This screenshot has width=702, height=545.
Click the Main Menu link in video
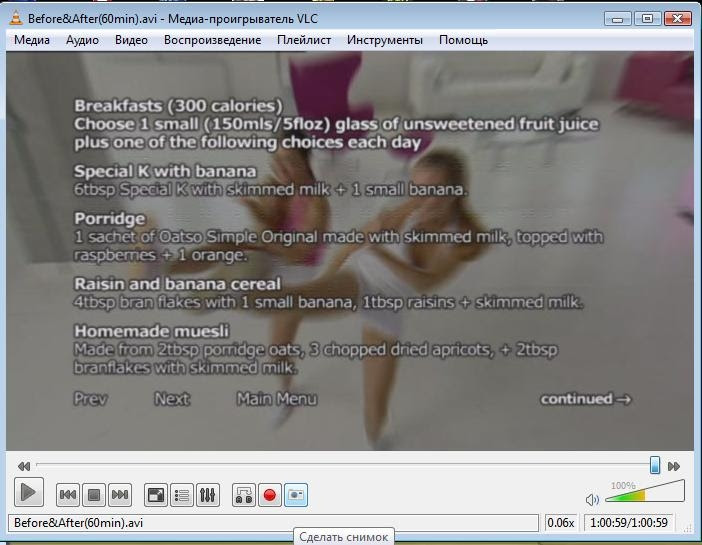click(x=277, y=399)
